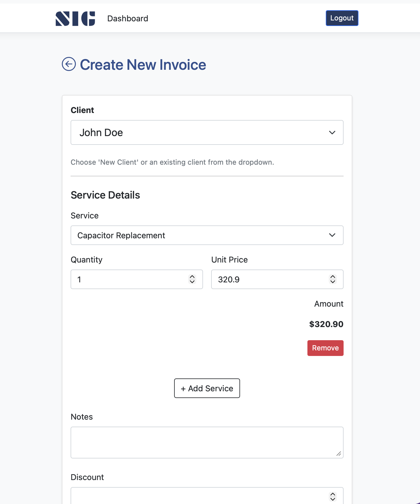Click the Unit Price stepper down arrow
The height and width of the screenshot is (504, 420).
332,282
